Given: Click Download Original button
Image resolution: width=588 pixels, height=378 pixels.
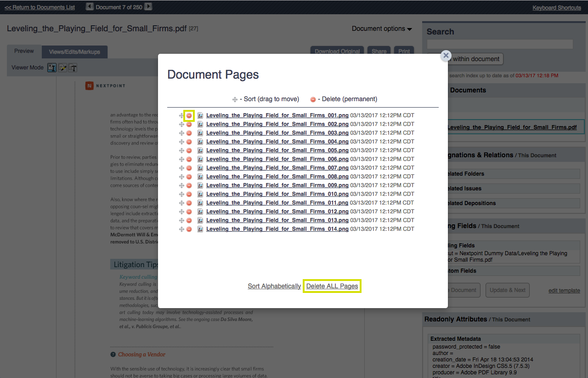Looking at the screenshot, I should click(x=337, y=51).
